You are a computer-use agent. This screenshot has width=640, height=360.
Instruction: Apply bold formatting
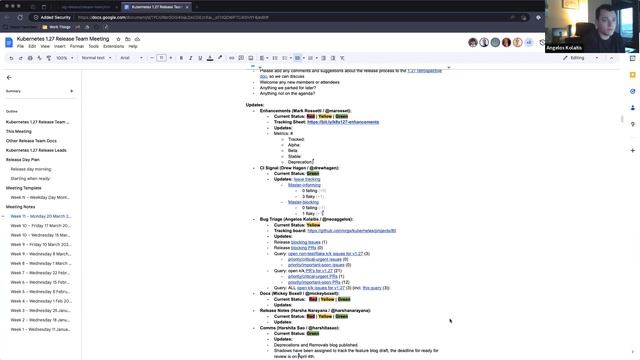(181, 58)
